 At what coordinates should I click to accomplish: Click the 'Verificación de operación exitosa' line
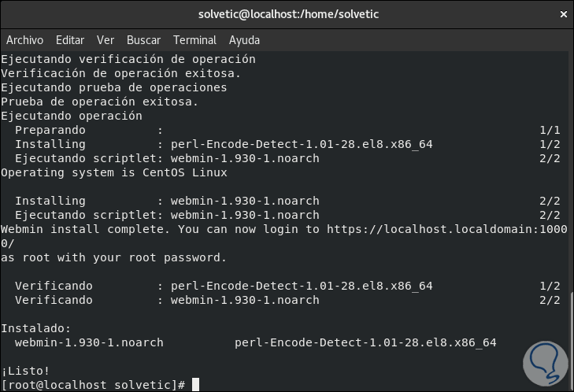point(110,73)
